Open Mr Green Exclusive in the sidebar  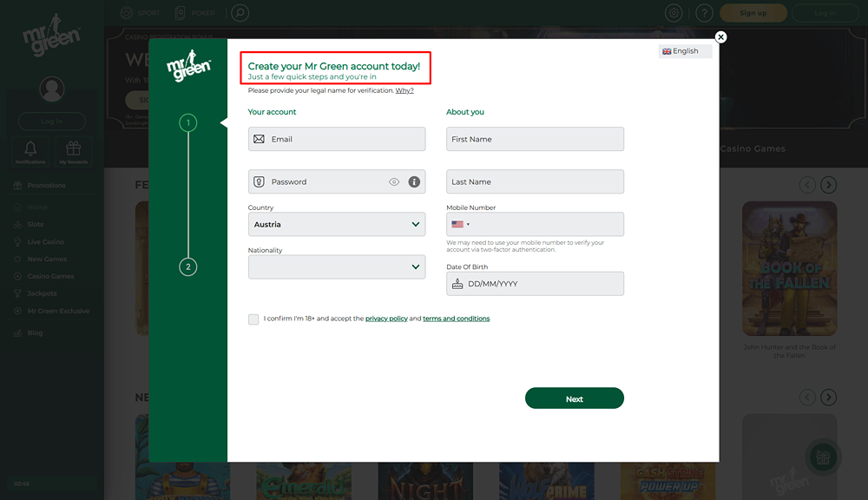(x=58, y=311)
